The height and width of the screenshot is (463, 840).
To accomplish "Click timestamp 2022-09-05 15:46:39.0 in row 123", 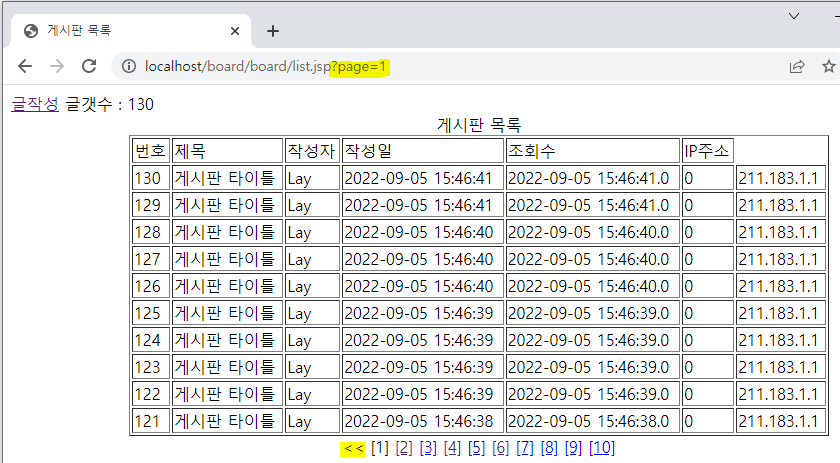I will pyautogui.click(x=592, y=367).
